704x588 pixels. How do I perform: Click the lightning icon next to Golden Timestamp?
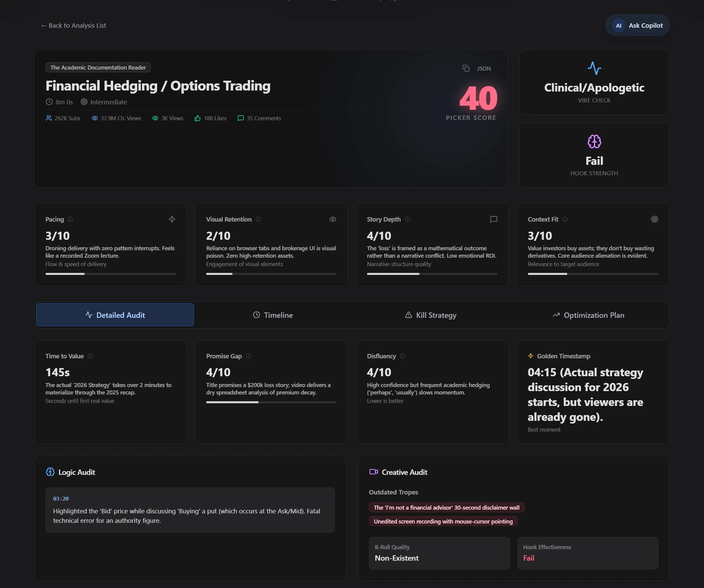point(531,356)
